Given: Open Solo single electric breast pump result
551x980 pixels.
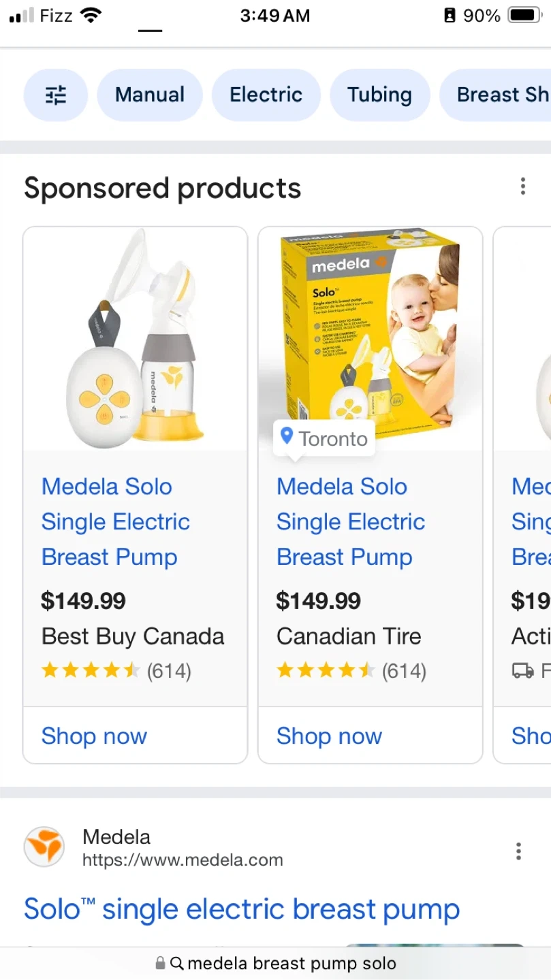Looking at the screenshot, I should 242,909.
